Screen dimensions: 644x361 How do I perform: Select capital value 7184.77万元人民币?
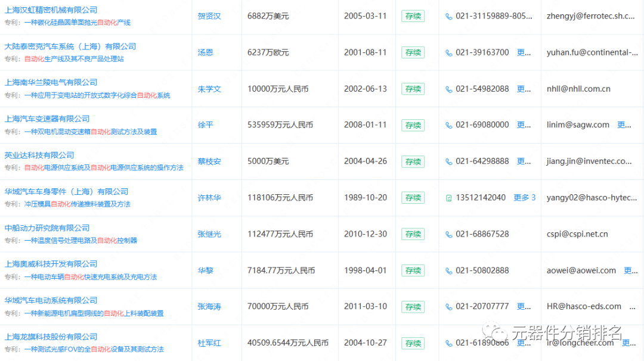click(x=281, y=270)
